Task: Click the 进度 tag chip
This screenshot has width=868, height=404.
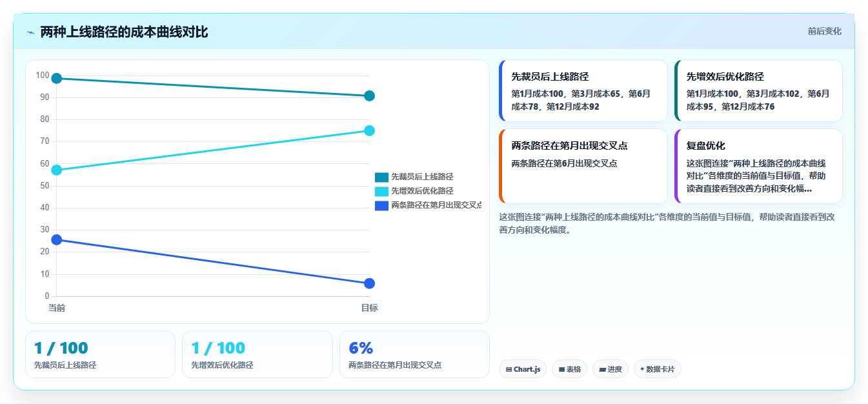Action: (x=610, y=369)
